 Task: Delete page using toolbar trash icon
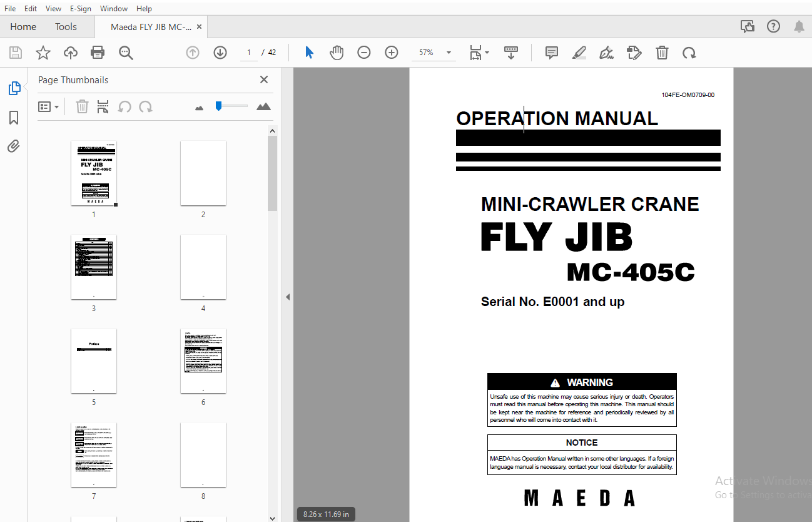tap(662, 53)
